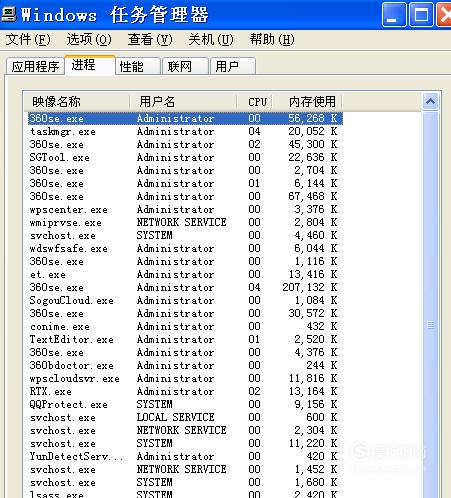The image size is (451, 498).
Task: Select the SogouCloud.exe process
Action: click(185, 300)
